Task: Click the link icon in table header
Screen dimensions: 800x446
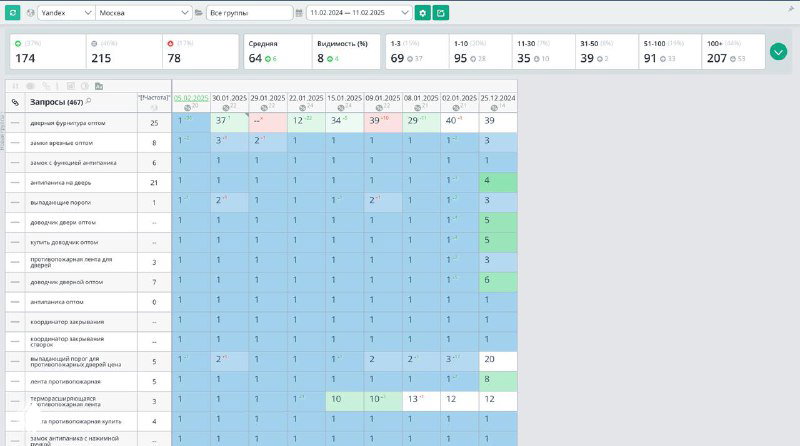Action: 15,103
